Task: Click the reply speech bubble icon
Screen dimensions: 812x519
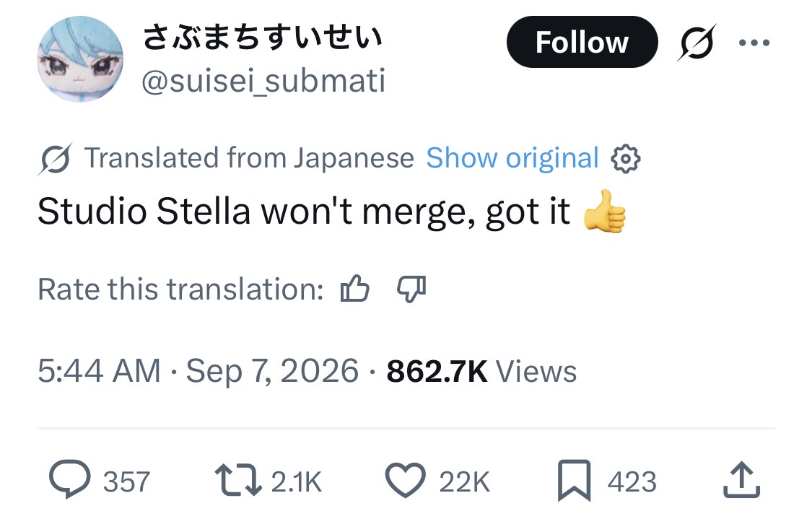Action: [x=69, y=479]
